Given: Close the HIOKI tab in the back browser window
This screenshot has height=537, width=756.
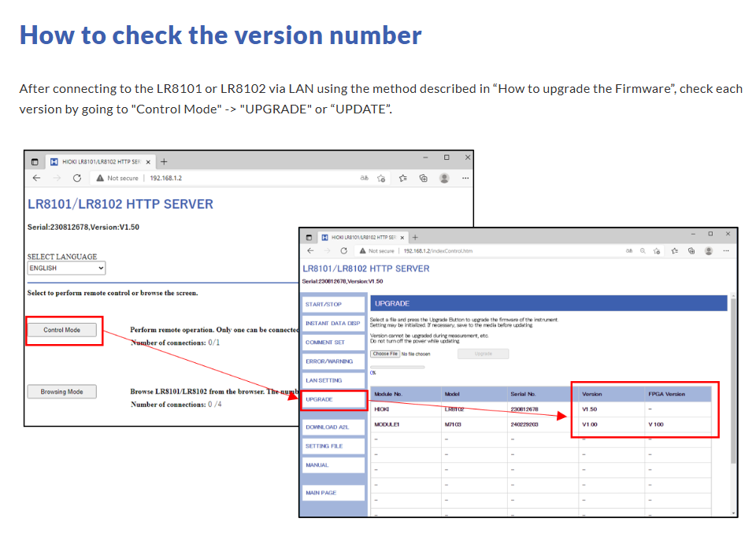Looking at the screenshot, I should coord(148,162).
